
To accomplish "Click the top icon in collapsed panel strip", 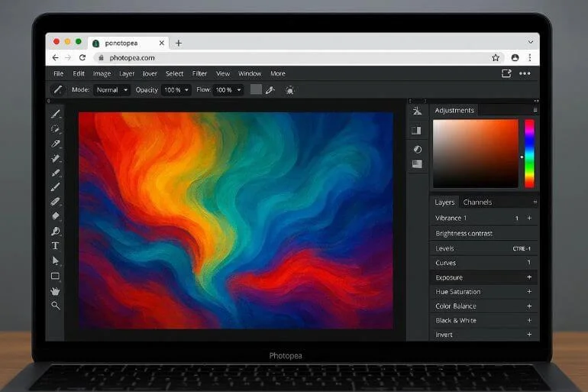I will [417, 111].
